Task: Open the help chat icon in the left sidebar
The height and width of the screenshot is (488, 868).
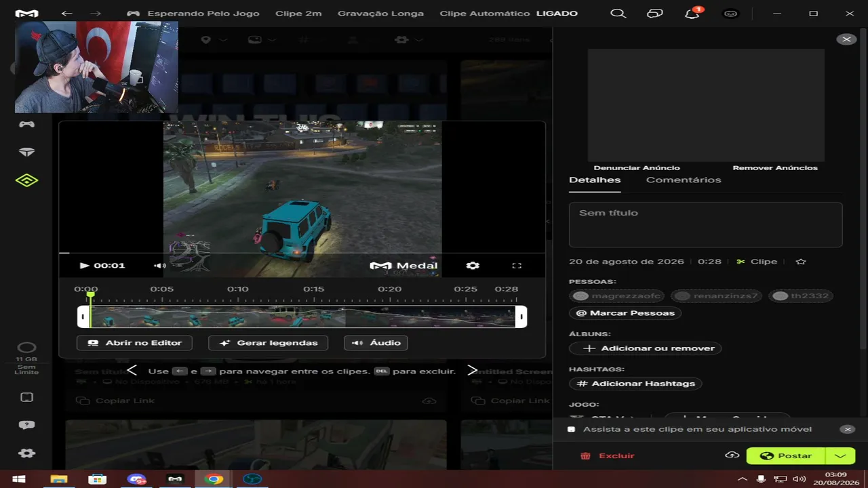Action: pos(26,425)
